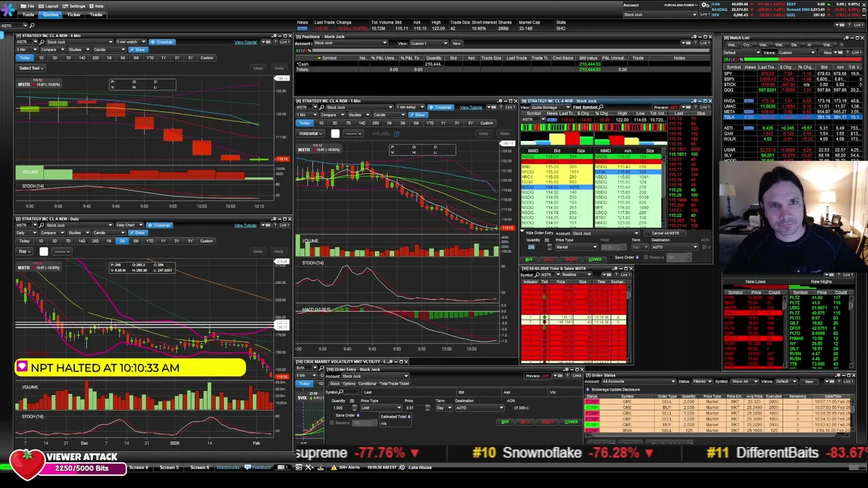Open the File menu
Image resolution: width=868 pixels, height=488 pixels.
click(x=27, y=6)
